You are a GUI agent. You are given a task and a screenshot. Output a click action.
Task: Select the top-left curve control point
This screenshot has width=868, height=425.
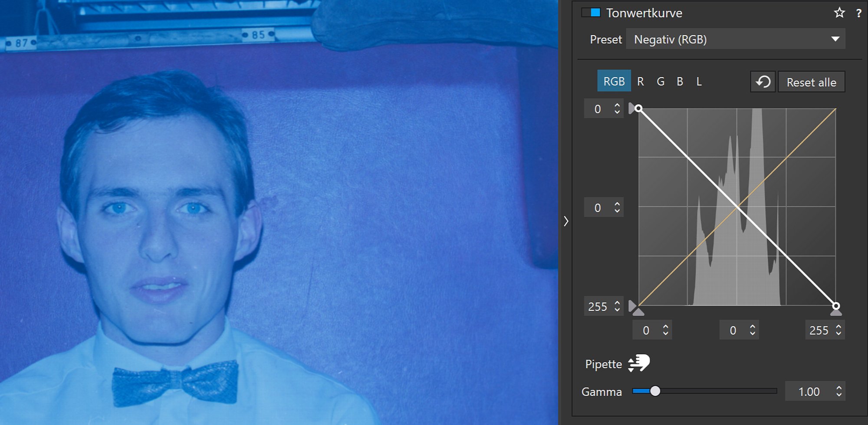pos(638,109)
